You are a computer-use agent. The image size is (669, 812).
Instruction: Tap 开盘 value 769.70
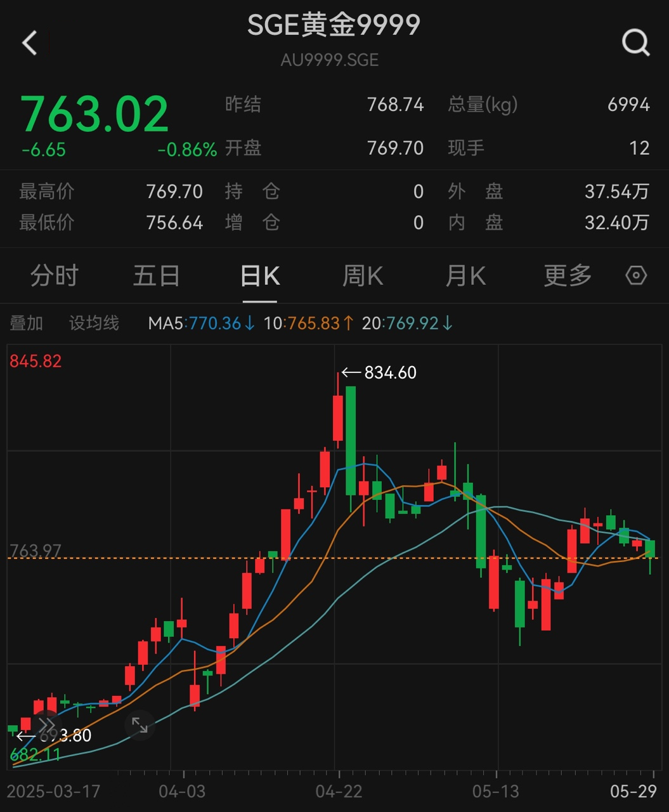click(x=395, y=148)
